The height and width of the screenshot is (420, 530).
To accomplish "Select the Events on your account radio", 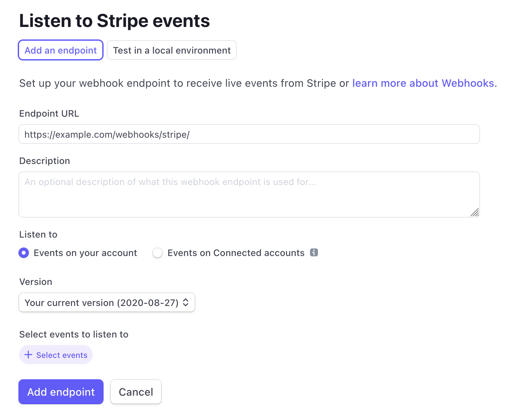I will click(24, 253).
